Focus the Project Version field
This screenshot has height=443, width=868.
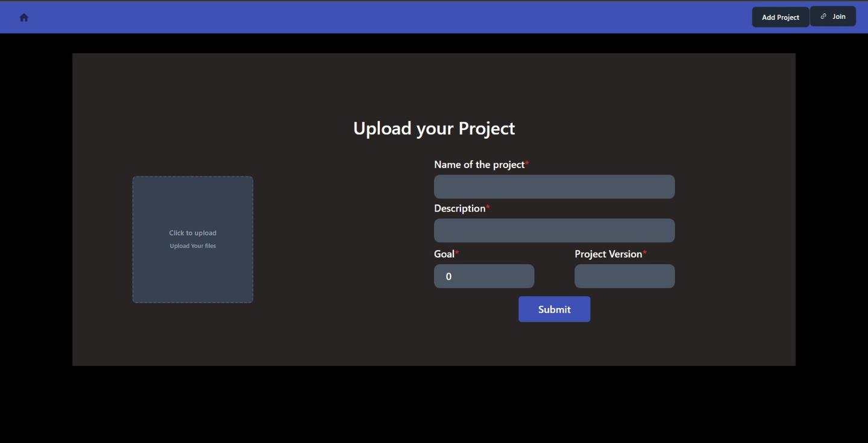(624, 276)
